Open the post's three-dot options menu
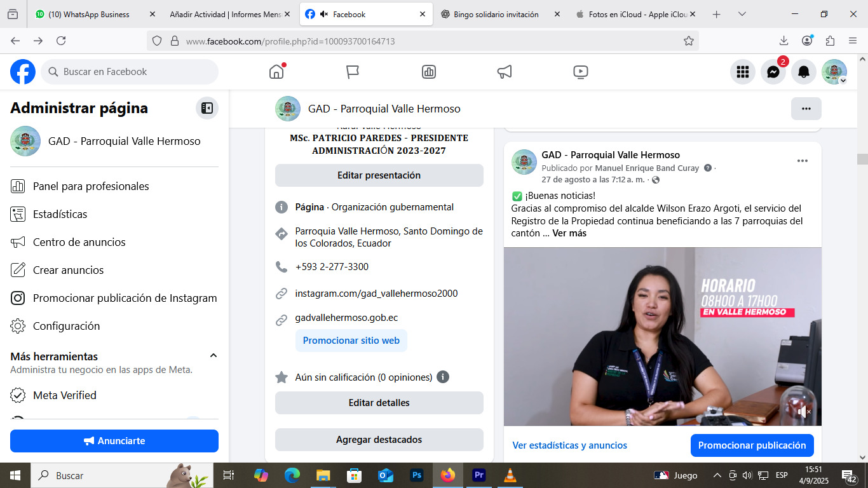 pyautogui.click(x=802, y=161)
